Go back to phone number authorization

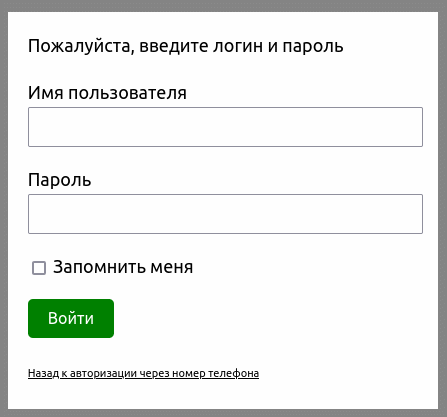click(x=143, y=373)
